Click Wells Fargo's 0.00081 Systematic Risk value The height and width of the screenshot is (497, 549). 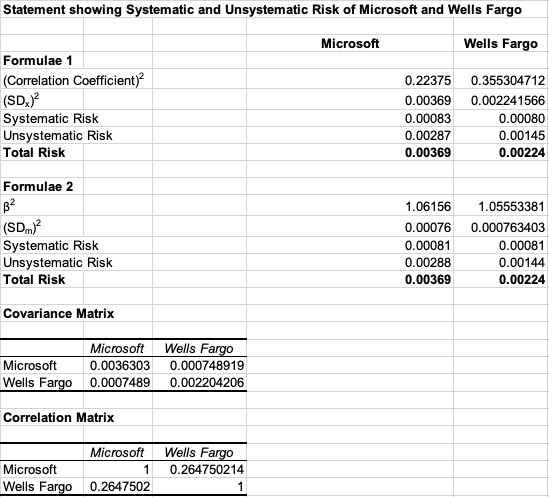point(522,246)
